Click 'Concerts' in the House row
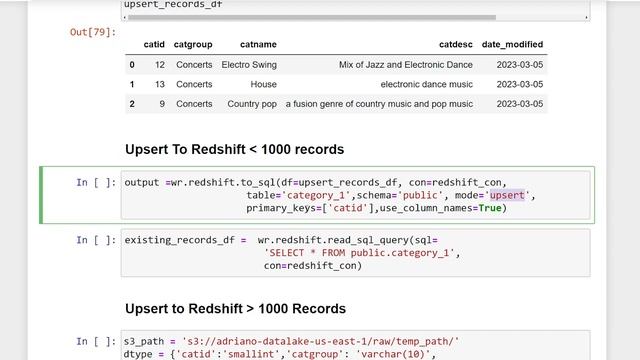Screen dimensions: 640x360 (194, 84)
